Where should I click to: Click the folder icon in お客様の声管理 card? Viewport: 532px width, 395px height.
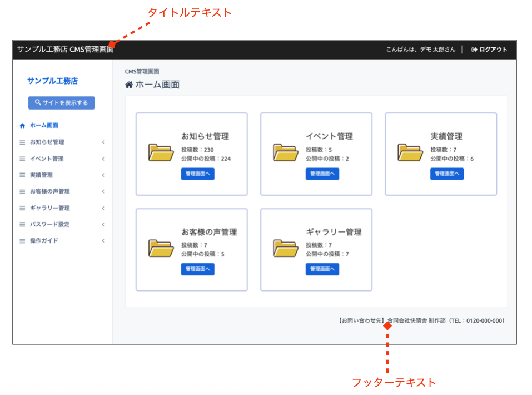pyautogui.click(x=161, y=248)
